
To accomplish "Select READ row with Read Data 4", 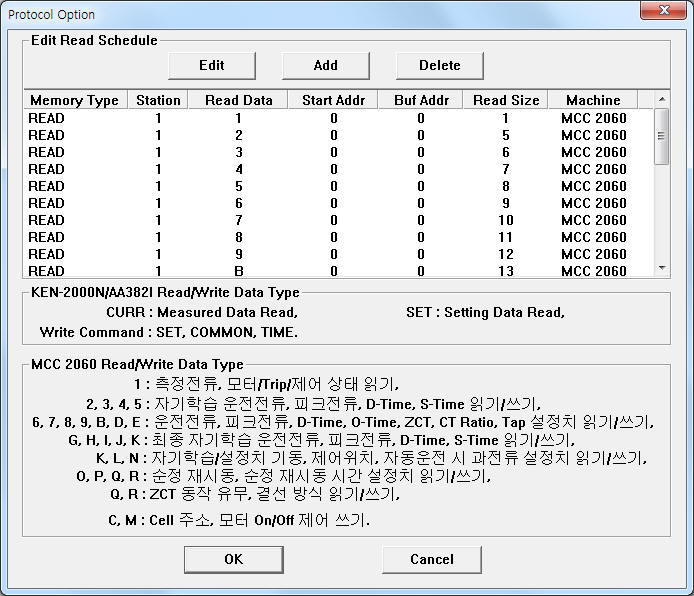I will 339,169.
